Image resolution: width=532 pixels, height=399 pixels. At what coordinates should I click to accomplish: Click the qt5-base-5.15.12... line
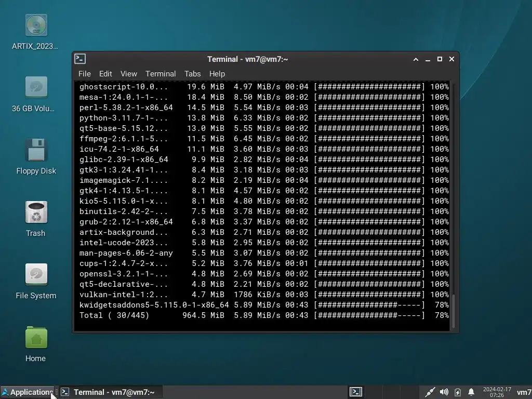coord(264,128)
